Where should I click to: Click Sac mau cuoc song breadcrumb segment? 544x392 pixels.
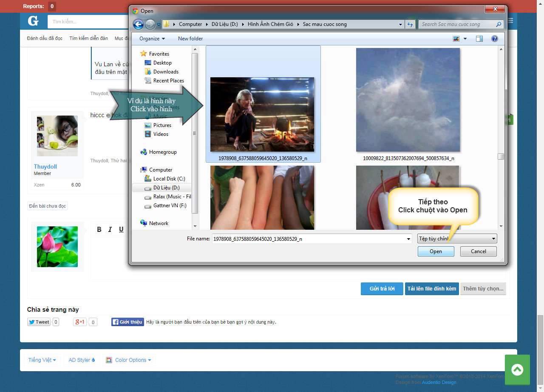click(x=325, y=24)
